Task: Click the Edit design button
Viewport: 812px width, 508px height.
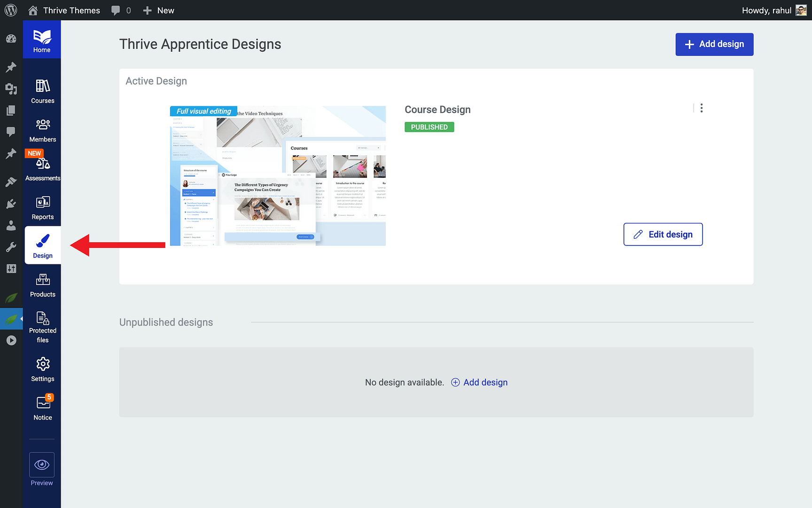Action: pyautogui.click(x=663, y=234)
